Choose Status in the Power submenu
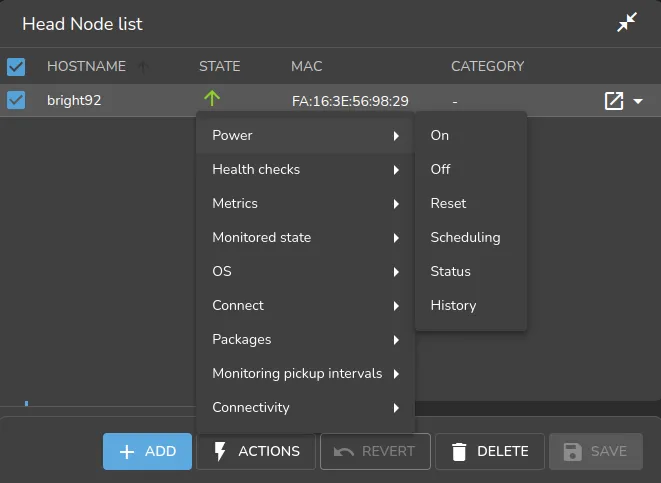Screen dimensions: 661x483 471,272
